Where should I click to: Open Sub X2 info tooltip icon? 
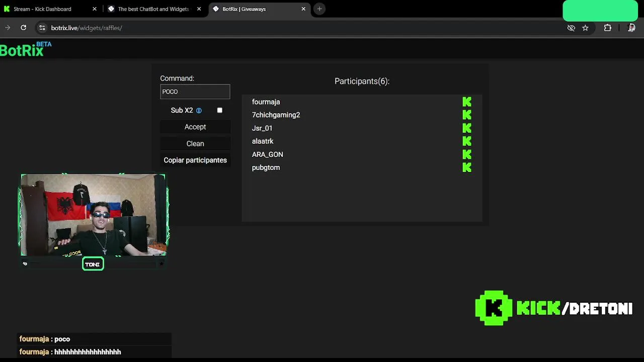tap(199, 111)
